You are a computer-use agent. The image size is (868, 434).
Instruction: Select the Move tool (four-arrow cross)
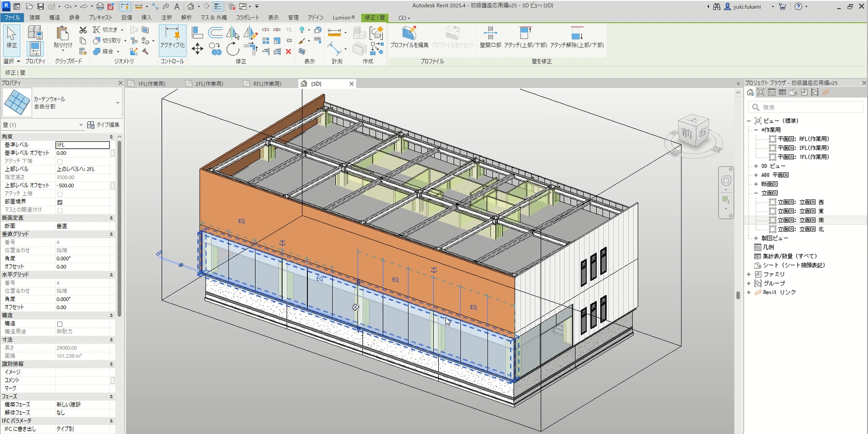click(x=198, y=49)
